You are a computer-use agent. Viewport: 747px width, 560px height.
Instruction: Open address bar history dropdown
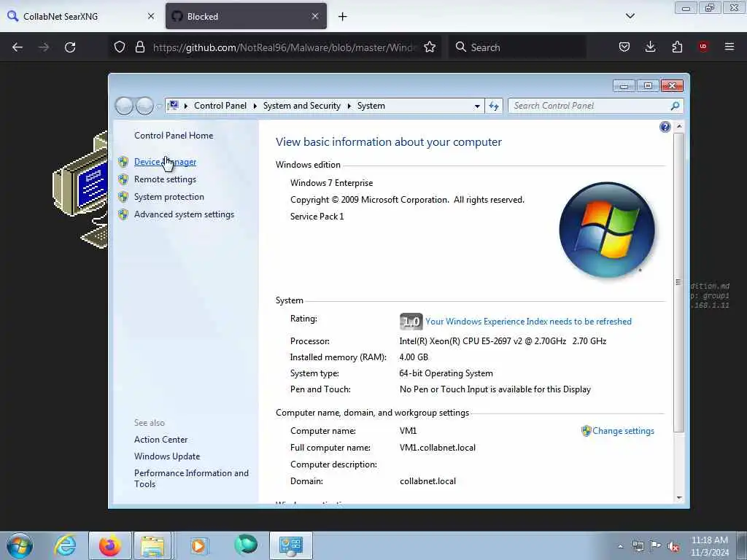coord(477,106)
